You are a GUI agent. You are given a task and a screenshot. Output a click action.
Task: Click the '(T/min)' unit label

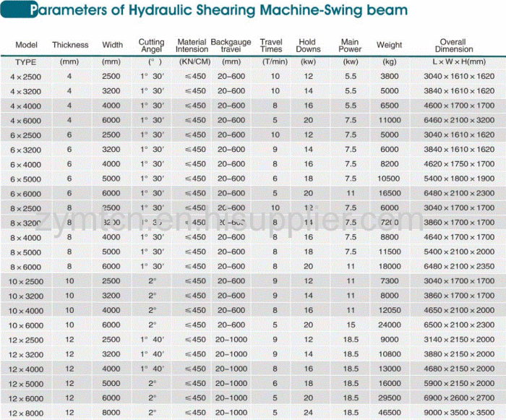click(275, 61)
